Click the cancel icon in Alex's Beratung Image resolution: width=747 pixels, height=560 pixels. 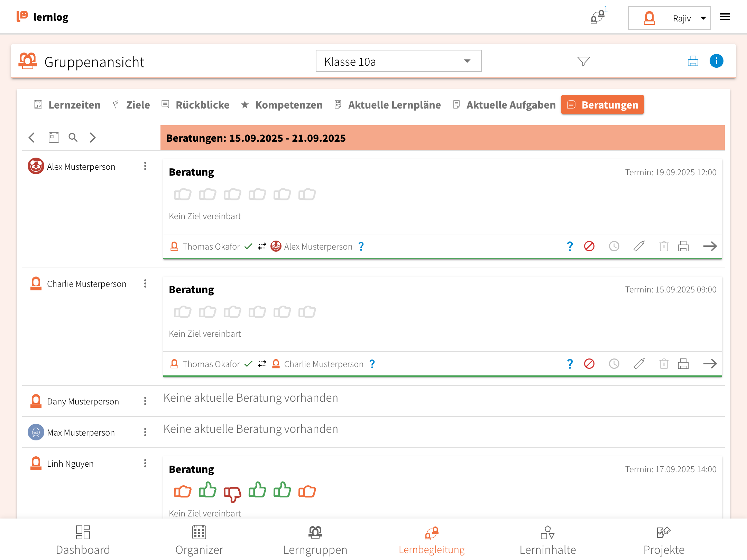coord(589,246)
